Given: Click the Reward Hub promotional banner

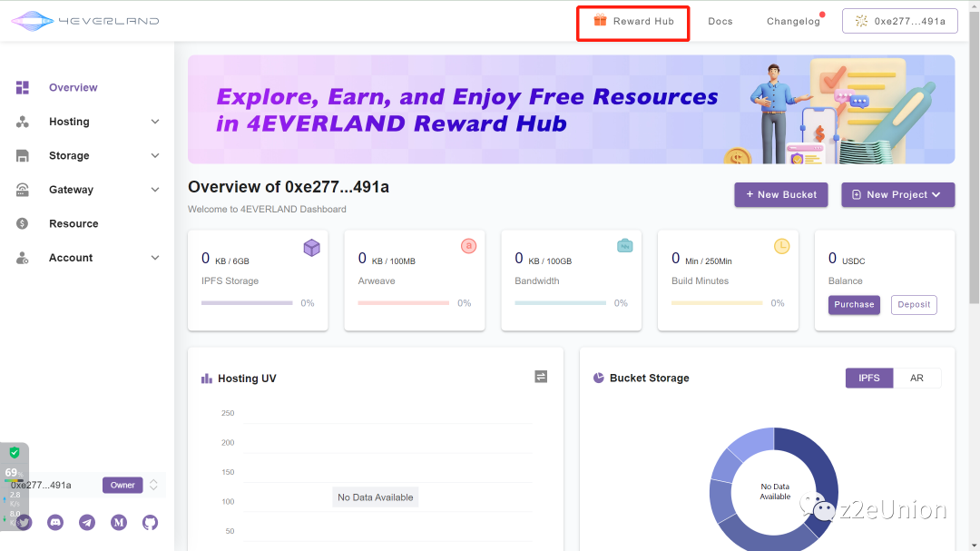Looking at the screenshot, I should tap(572, 110).
